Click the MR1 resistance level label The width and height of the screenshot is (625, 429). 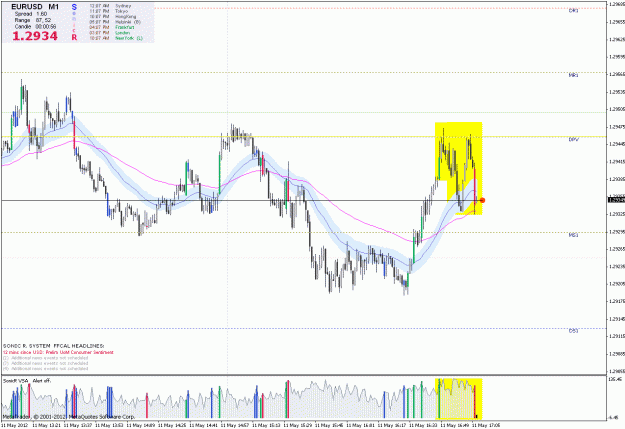(x=573, y=75)
